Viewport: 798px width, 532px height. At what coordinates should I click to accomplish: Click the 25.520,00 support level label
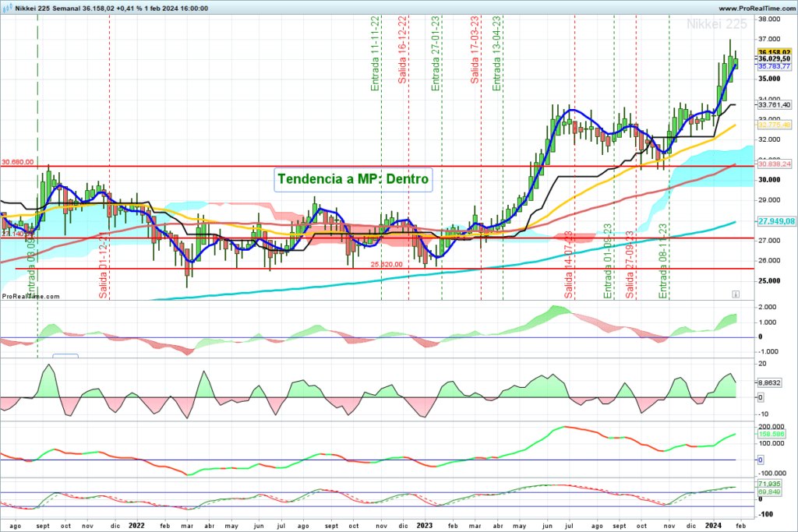(x=387, y=265)
